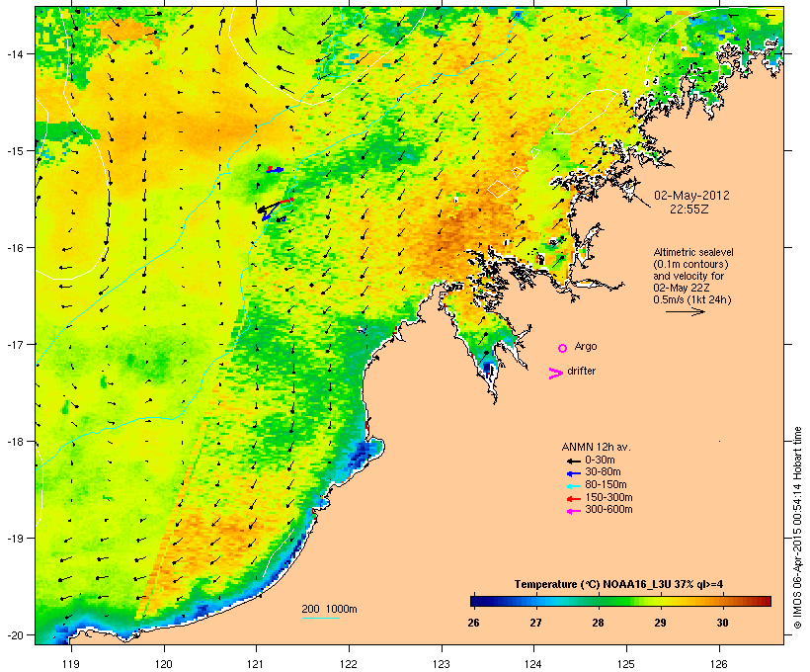Click the cyan 200 1000m isobath line sample
Image resolution: width=810 pixels, height=672 pixels.
tap(320, 618)
